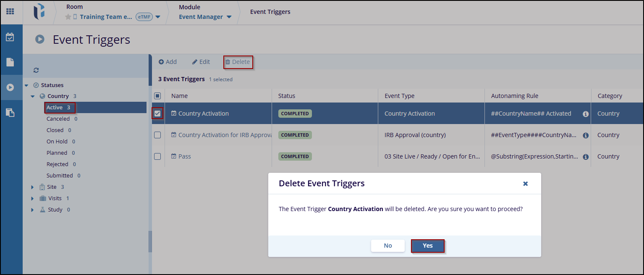Open the documents icon in left sidebar
The image size is (644, 275).
10,62
